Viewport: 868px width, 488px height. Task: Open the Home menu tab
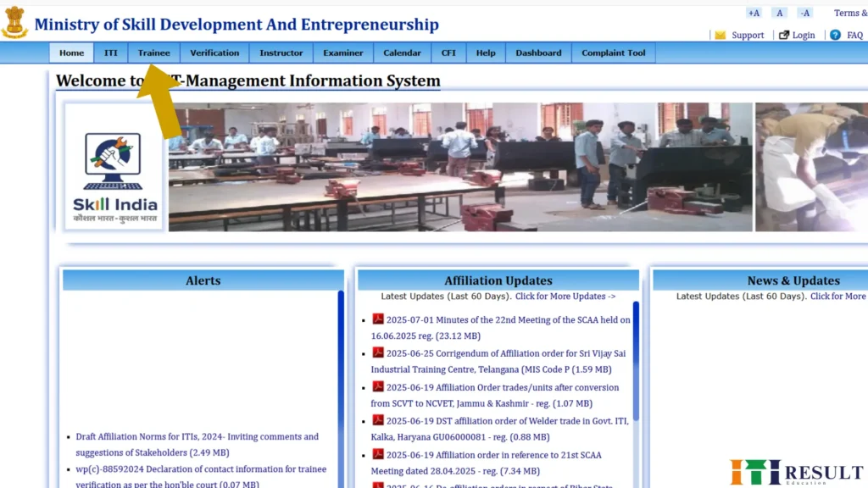click(x=71, y=53)
